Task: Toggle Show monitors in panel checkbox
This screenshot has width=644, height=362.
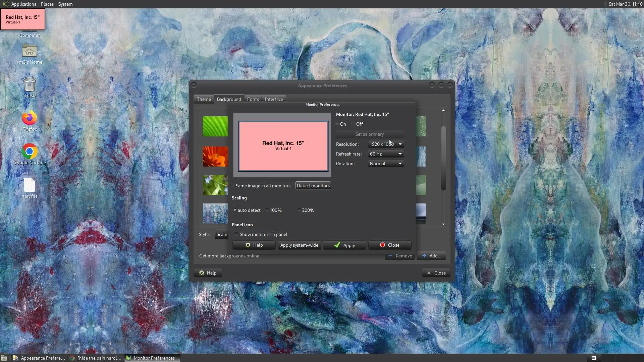Action: click(x=236, y=234)
